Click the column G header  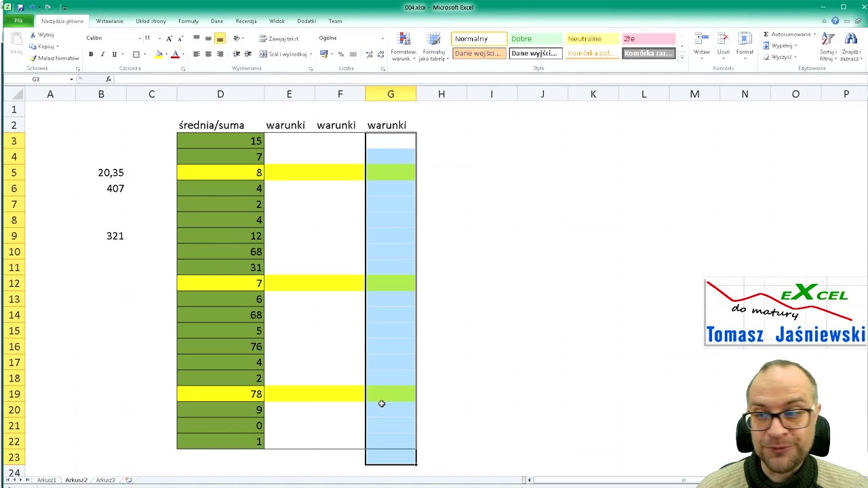pos(391,94)
